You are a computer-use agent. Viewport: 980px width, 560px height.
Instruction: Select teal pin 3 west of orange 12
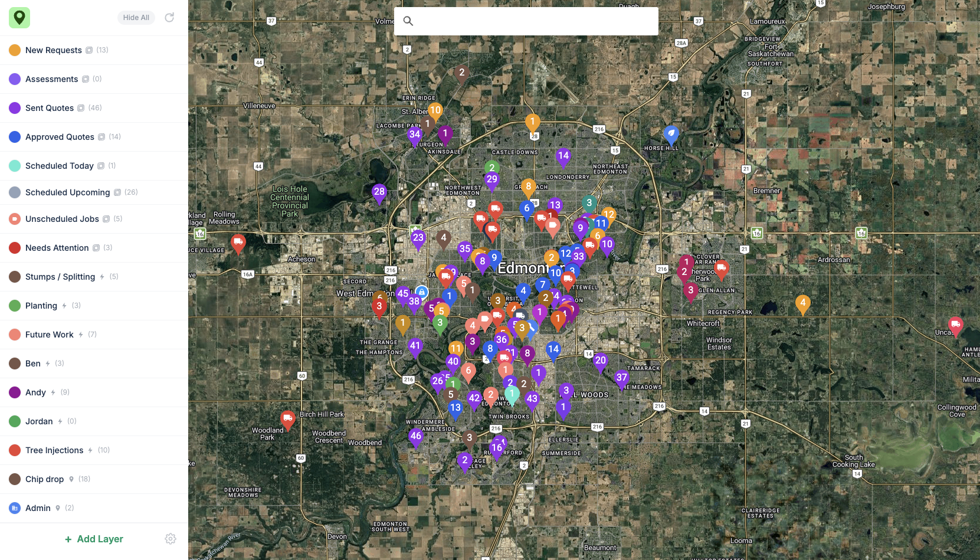point(589,204)
